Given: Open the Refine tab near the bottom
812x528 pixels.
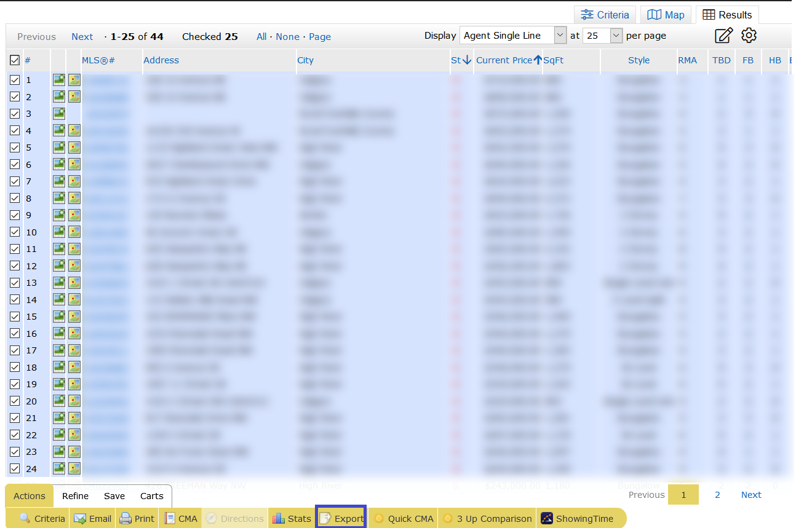Looking at the screenshot, I should (x=75, y=496).
